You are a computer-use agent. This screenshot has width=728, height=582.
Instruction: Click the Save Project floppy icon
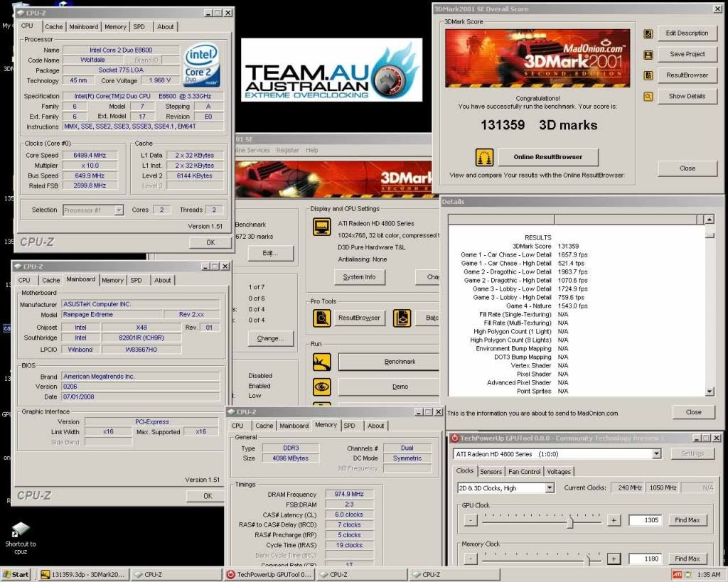[x=648, y=55]
